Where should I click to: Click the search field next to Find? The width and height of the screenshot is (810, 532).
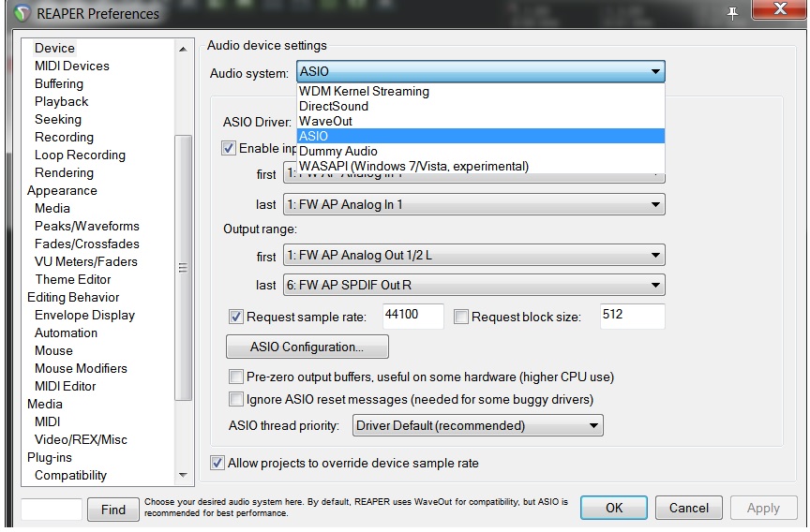coord(52,510)
